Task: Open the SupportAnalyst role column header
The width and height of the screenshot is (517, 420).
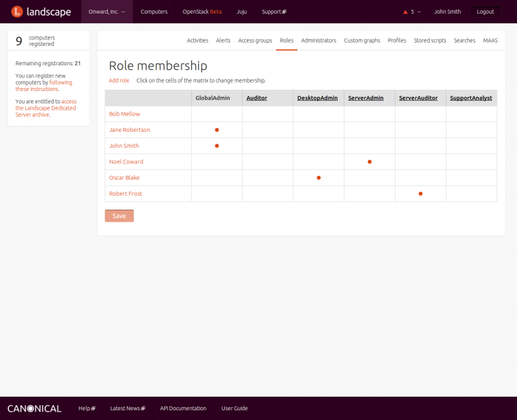Action: pyautogui.click(x=471, y=98)
